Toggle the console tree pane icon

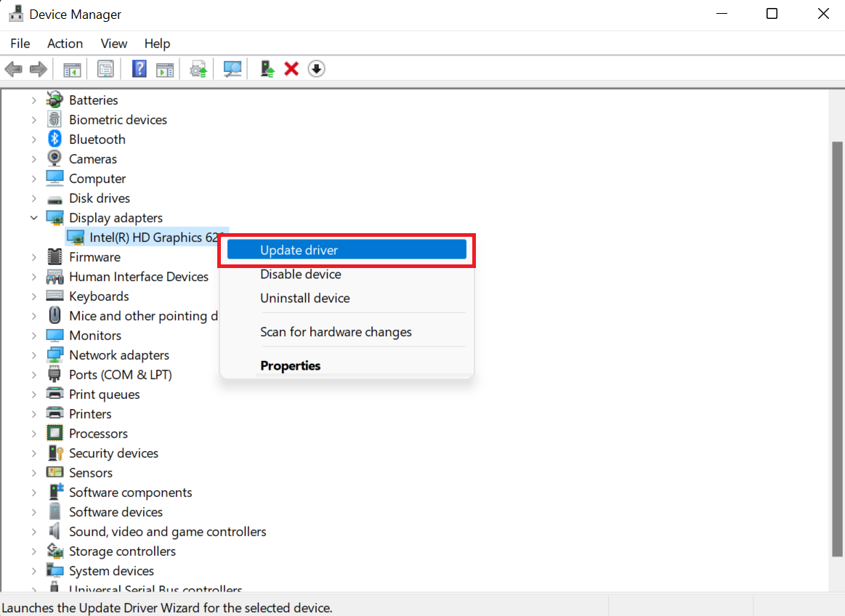[72, 69]
